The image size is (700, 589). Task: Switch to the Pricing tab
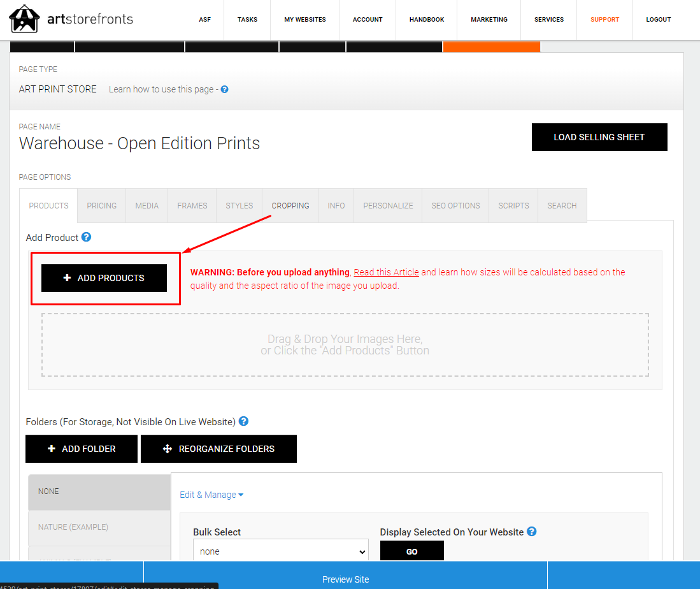pos(102,205)
